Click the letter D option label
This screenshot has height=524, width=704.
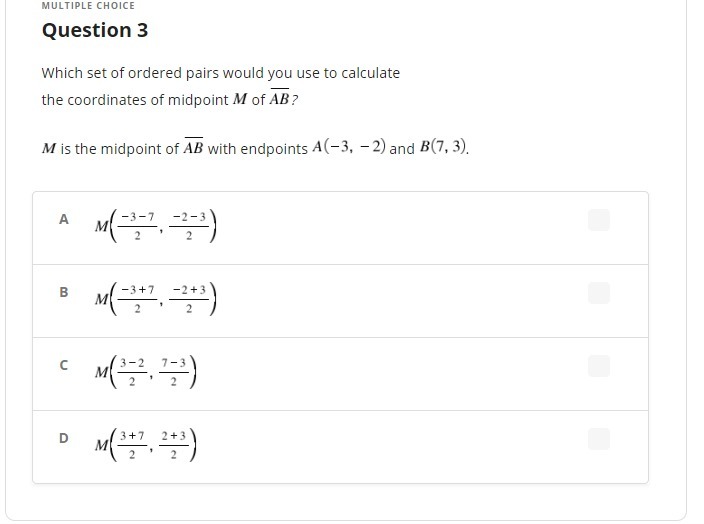64,438
